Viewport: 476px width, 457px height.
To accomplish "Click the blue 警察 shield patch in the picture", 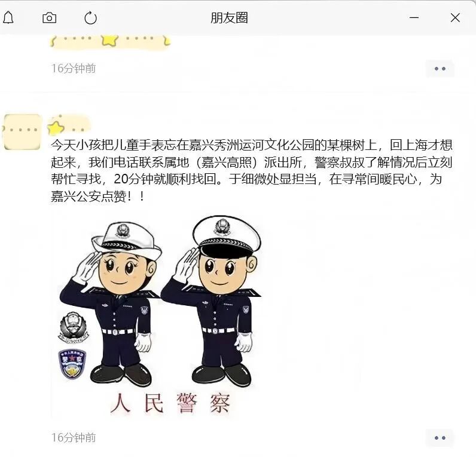I will tap(72, 364).
